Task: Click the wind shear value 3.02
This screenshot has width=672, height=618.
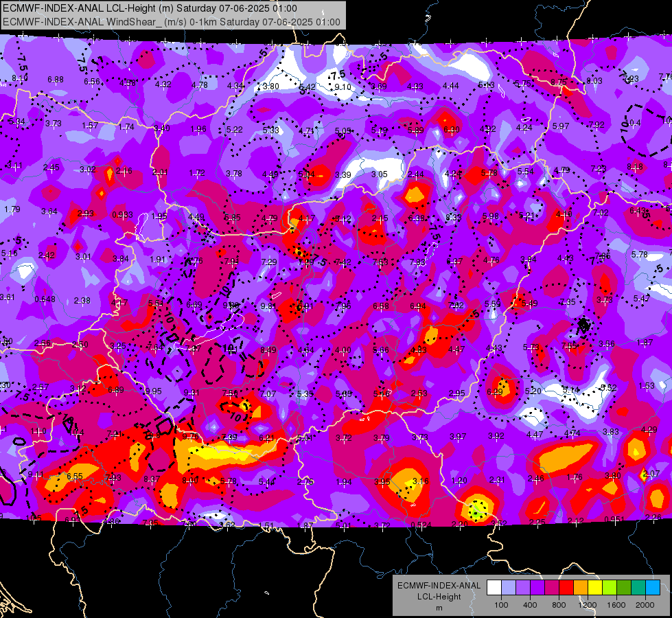Action: click(x=88, y=170)
